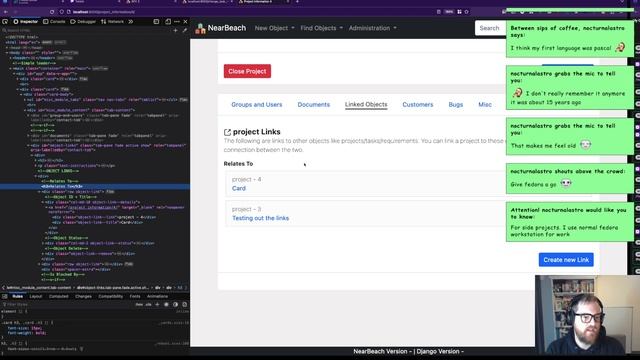Switch to the Misc tab
This screenshot has height=360, width=640.
pyautogui.click(x=485, y=104)
